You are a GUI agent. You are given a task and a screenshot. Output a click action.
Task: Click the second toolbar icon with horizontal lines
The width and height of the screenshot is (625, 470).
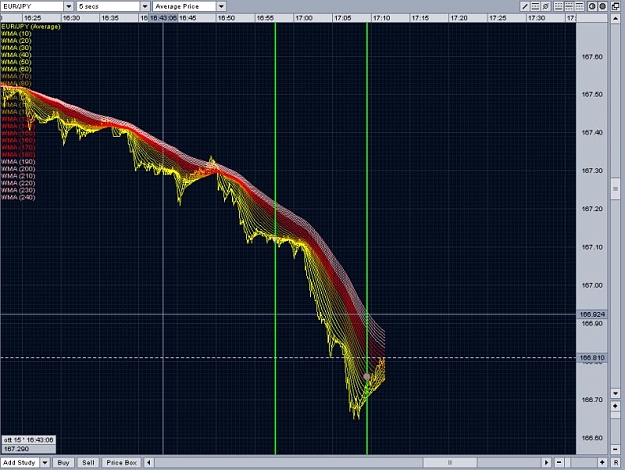(535, 6)
